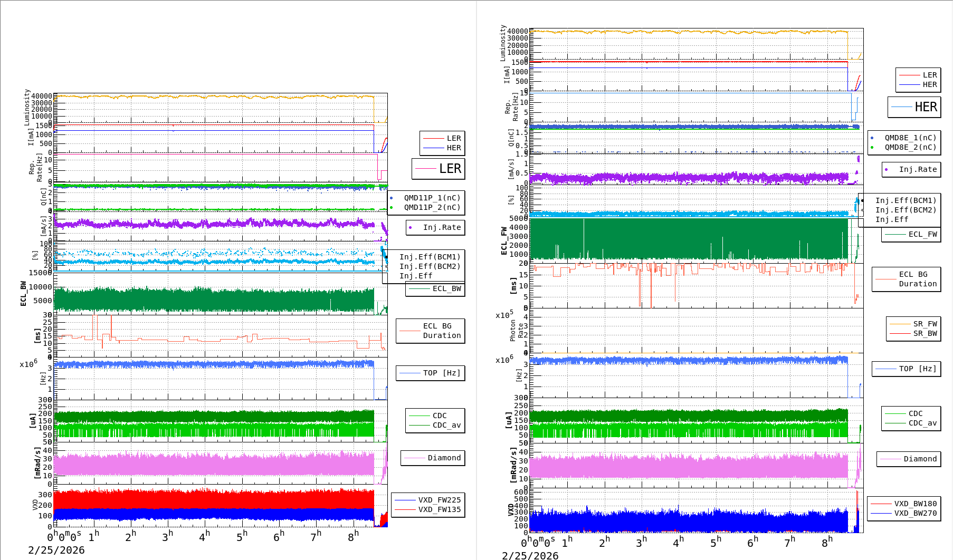
Task: Select Inj.Eff(BCM1) in the left panel legend
Action: [430, 257]
